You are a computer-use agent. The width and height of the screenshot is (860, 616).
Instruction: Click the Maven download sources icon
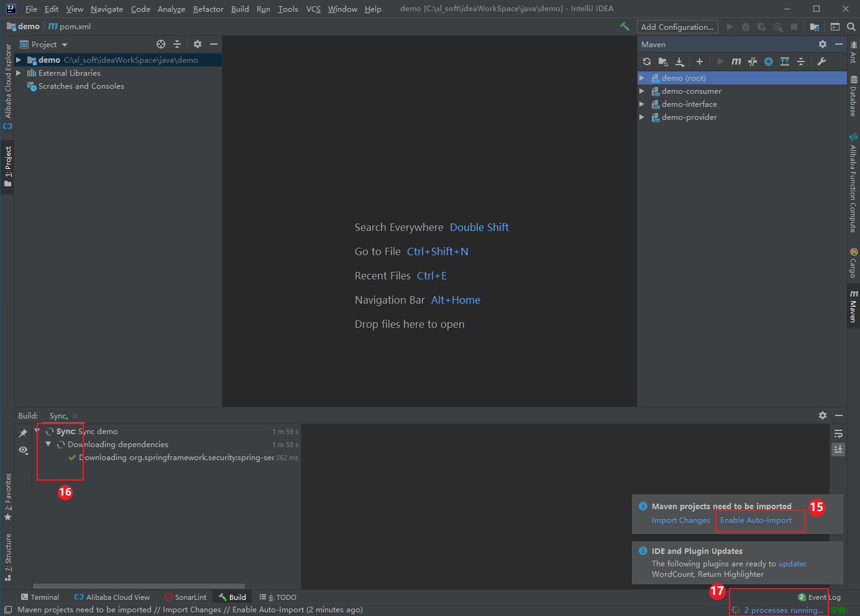point(680,61)
